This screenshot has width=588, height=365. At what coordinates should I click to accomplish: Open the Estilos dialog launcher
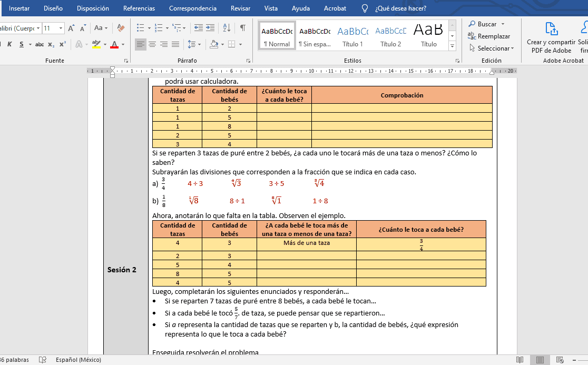click(457, 61)
